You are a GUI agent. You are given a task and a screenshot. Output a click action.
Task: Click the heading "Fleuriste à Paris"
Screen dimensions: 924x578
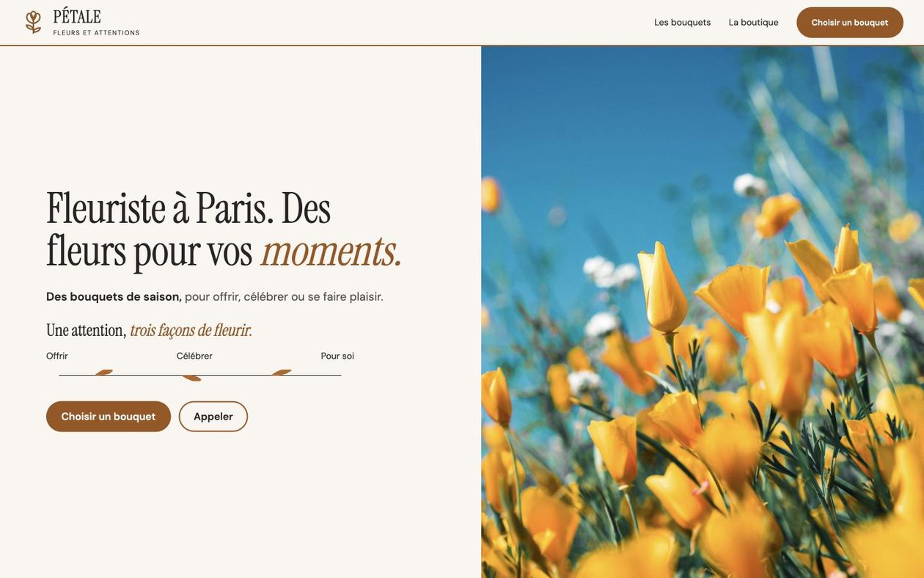click(x=160, y=208)
